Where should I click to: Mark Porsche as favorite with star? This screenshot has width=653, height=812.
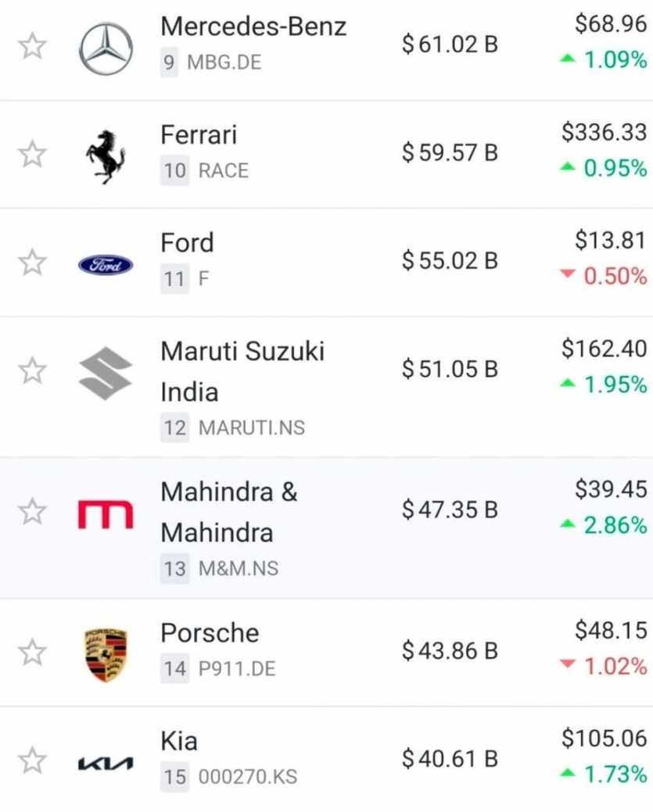[x=32, y=652]
